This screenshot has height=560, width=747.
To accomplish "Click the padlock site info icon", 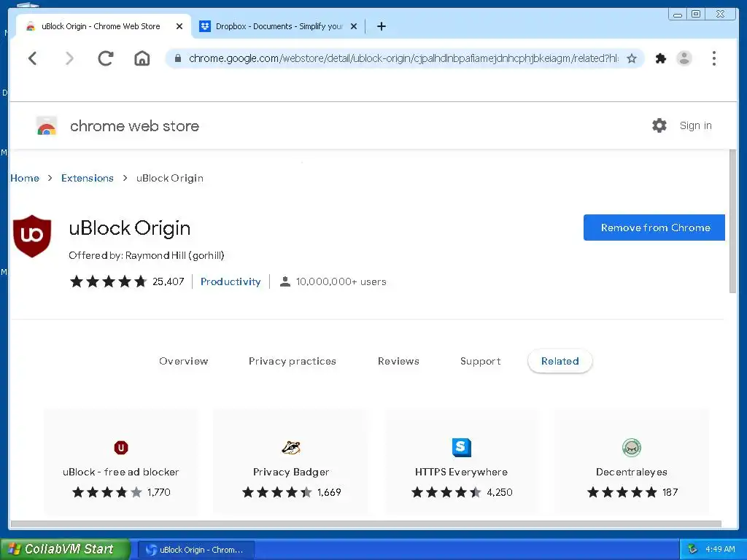I will point(178,58).
